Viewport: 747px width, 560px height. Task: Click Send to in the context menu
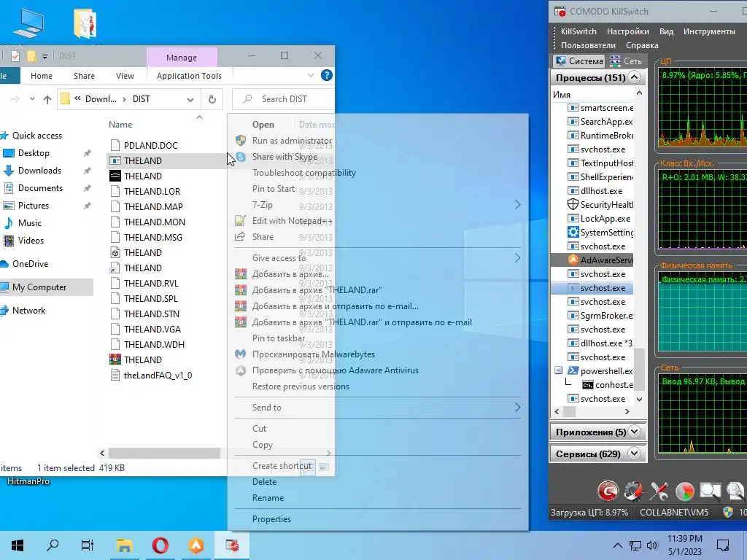pyautogui.click(x=267, y=408)
